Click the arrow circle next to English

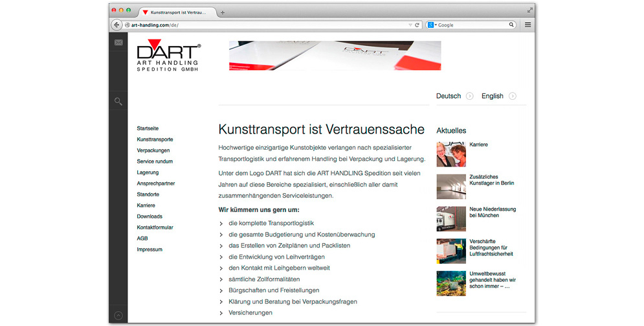513,96
